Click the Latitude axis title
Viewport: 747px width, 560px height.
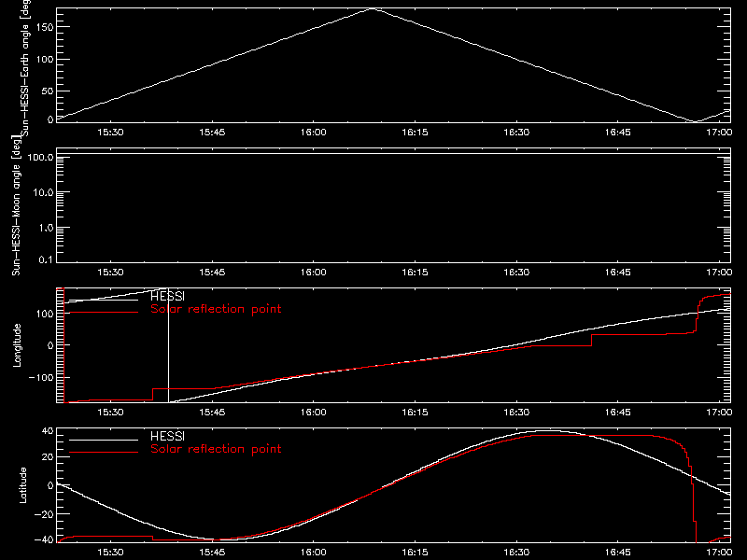pos(22,485)
